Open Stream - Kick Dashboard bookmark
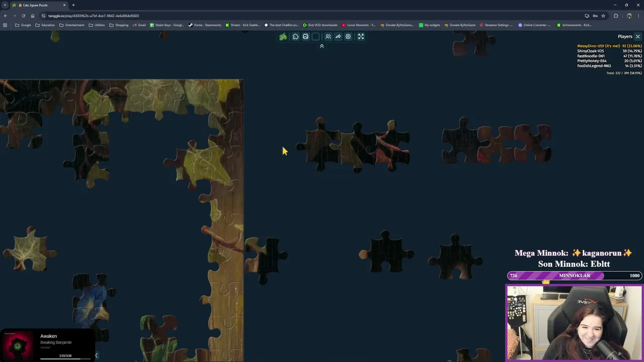This screenshot has width=644, height=362. 243,25
